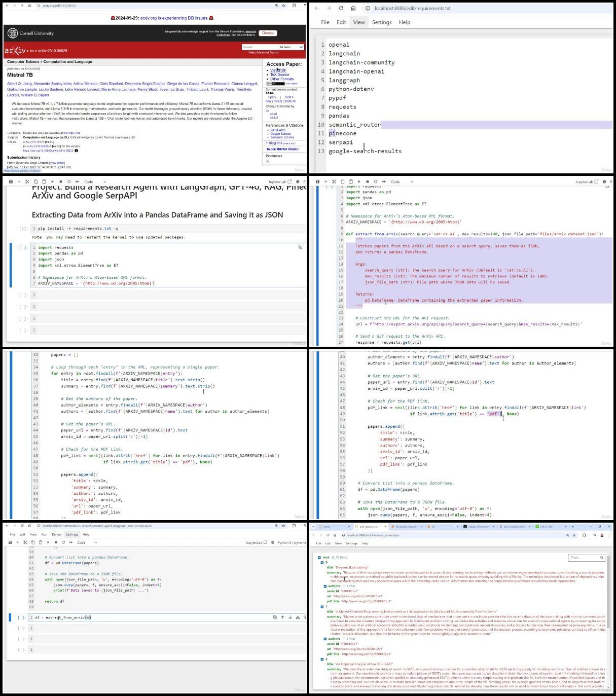Go back from the requirements.txt editor page
This screenshot has width=616, height=696.
[317, 8]
